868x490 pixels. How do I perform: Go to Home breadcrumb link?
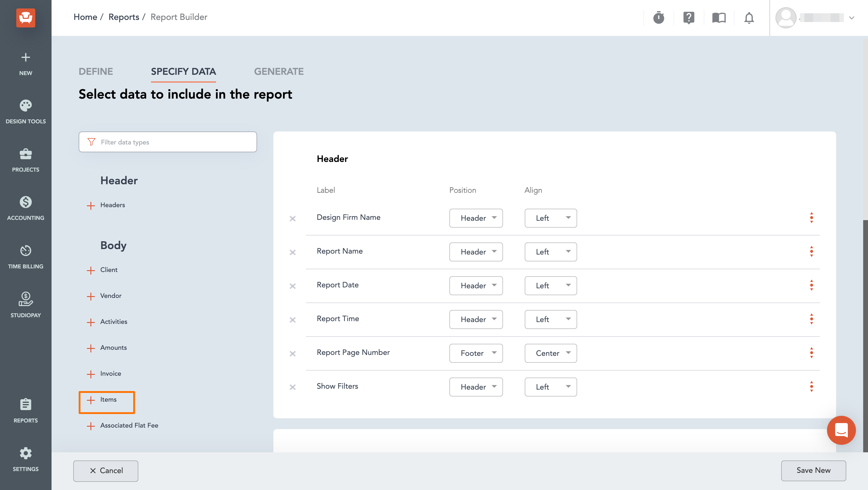click(x=85, y=17)
